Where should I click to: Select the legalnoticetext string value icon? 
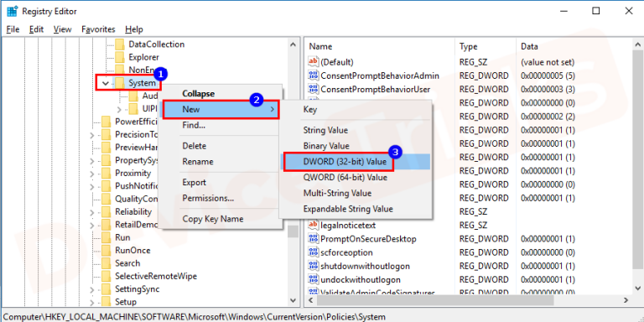tap(314, 225)
